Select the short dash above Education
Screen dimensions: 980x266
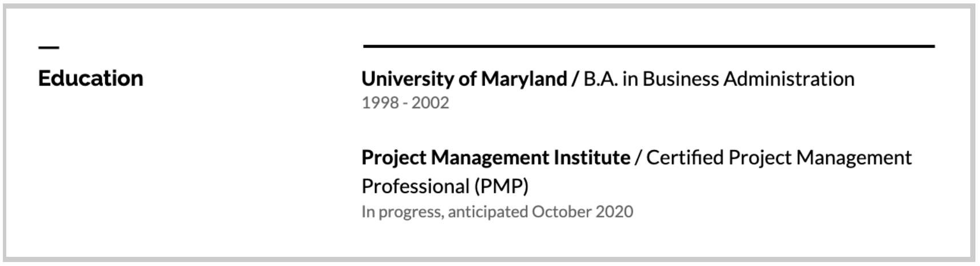click(49, 47)
